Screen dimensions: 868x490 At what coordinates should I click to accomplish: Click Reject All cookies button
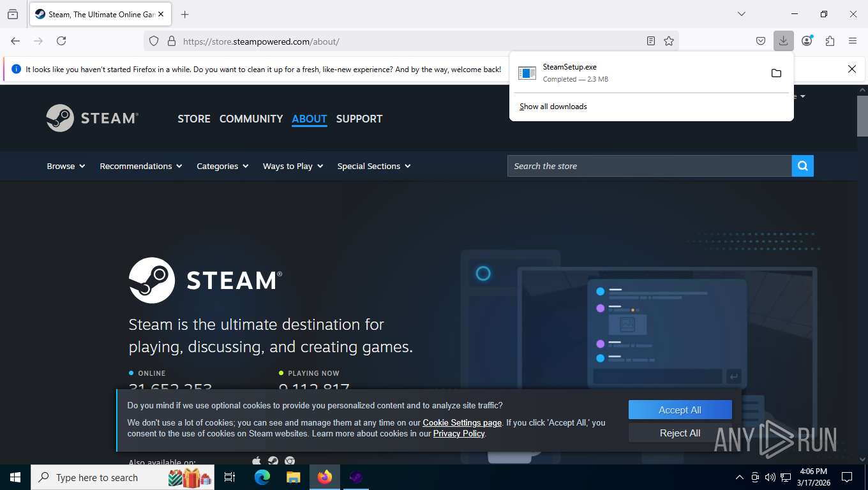680,433
